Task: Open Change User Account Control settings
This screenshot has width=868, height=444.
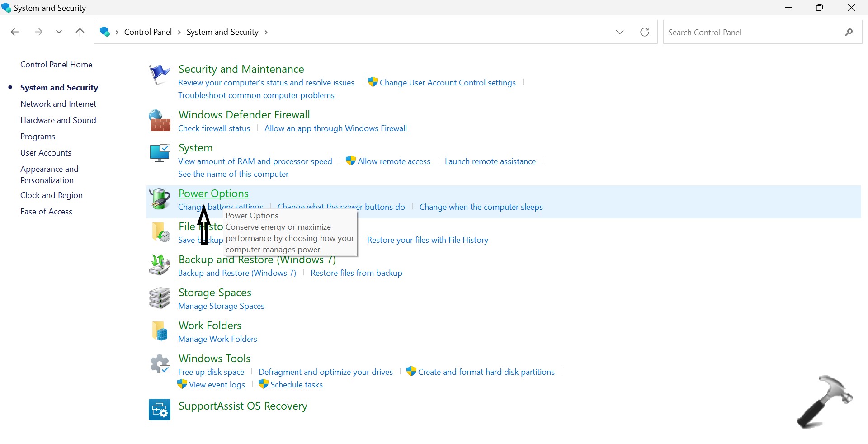Action: tap(448, 83)
